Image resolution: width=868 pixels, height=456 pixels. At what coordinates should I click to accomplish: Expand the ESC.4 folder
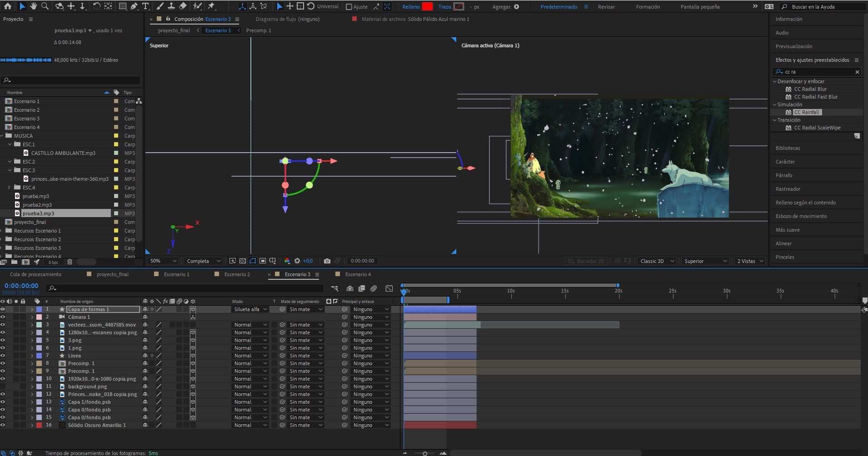coord(9,188)
